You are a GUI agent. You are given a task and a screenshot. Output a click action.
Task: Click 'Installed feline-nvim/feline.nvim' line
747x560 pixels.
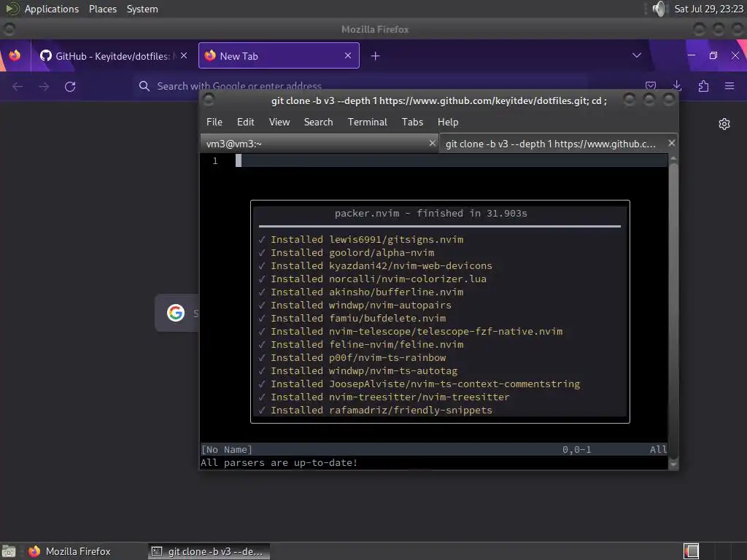coord(360,344)
